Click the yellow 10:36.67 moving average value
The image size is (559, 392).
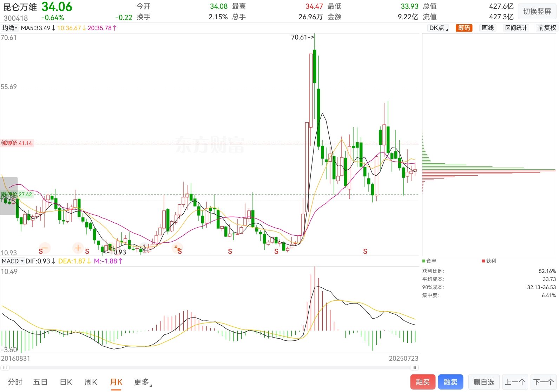[x=72, y=28]
